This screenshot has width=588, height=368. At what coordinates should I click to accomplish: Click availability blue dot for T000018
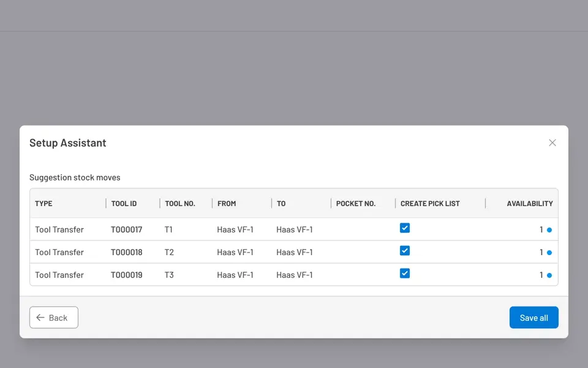click(x=549, y=252)
